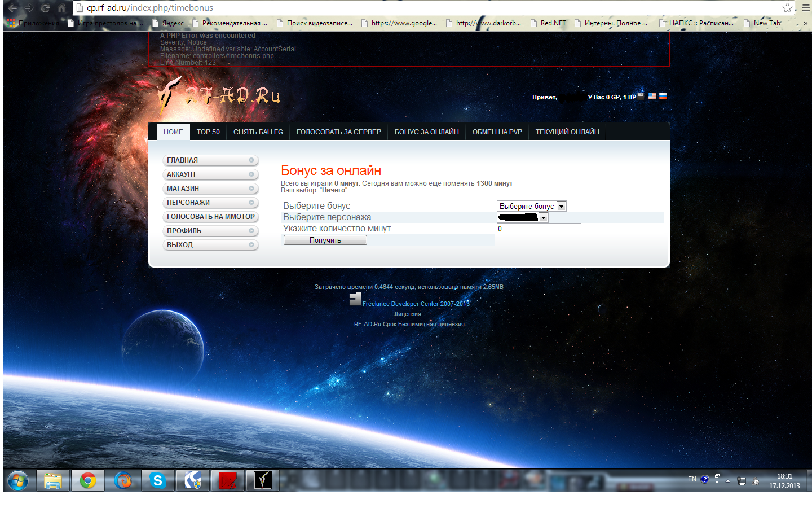Click the 'У Вас 0 GP, 1 BP' balance text
Viewport: 812px width, 508px height.
tap(612, 97)
